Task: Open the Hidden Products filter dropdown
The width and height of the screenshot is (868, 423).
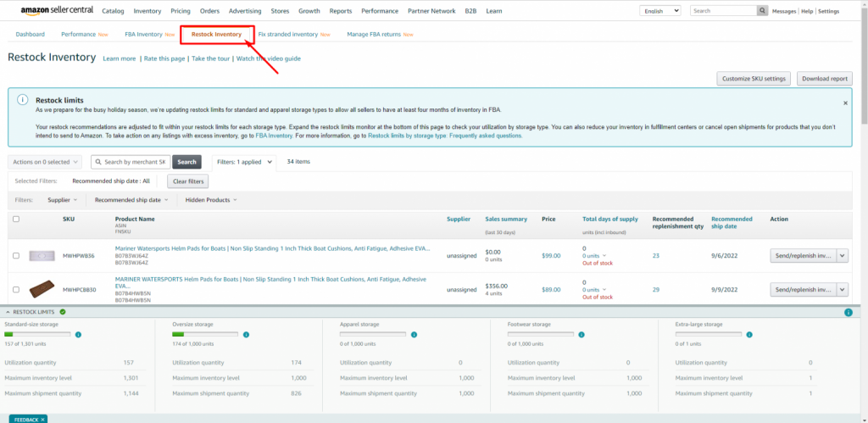Action: tap(211, 200)
